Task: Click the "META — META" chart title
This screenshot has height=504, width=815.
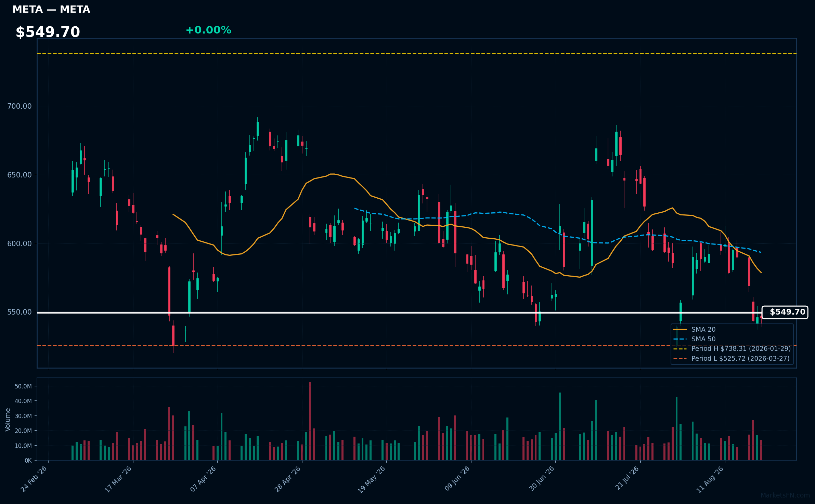Action: 51,9
